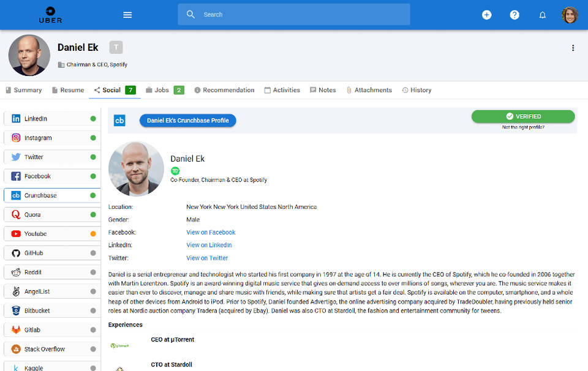Select the GitHub source icon
Screen dimensions: 588x371
tap(15, 252)
